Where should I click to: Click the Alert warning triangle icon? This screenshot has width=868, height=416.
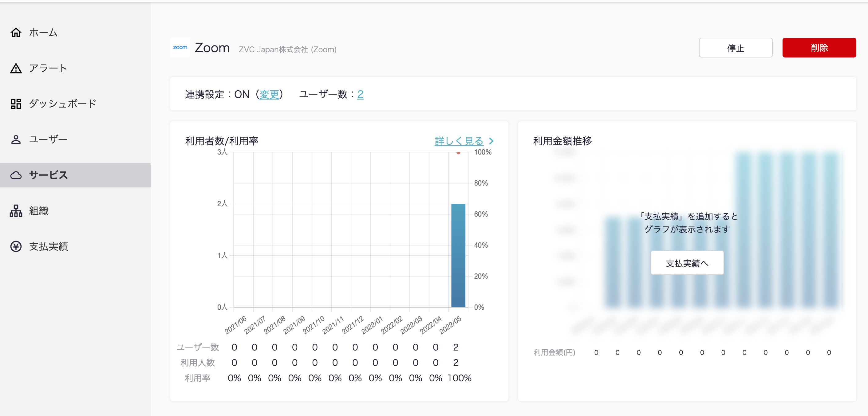16,69
